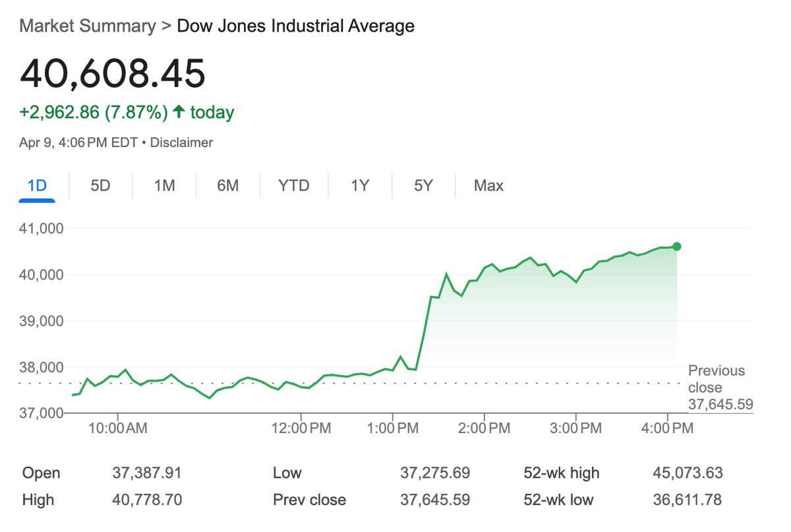This screenshot has width=791, height=532.
Task: Click the current index value 40,608.45
Action: pyautogui.click(x=112, y=74)
